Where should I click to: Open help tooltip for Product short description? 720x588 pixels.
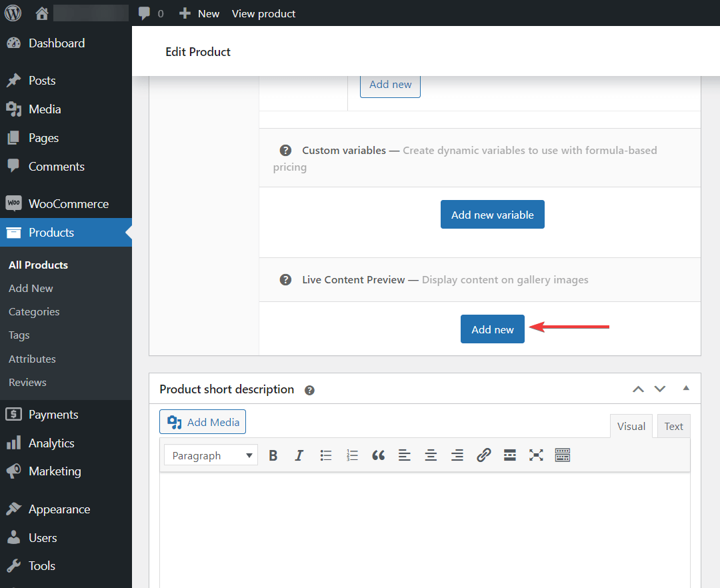click(309, 390)
